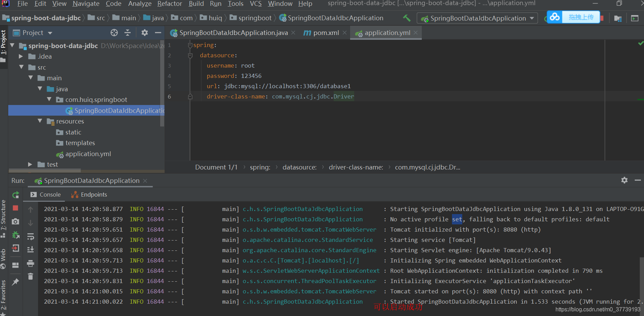Collapse the resources folder
The height and width of the screenshot is (316, 644).
click(40, 121)
